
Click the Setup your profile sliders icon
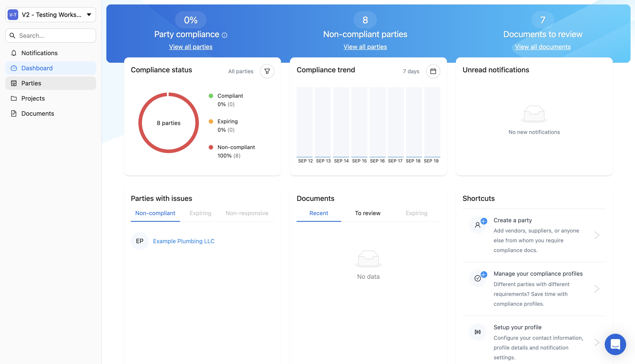click(477, 332)
